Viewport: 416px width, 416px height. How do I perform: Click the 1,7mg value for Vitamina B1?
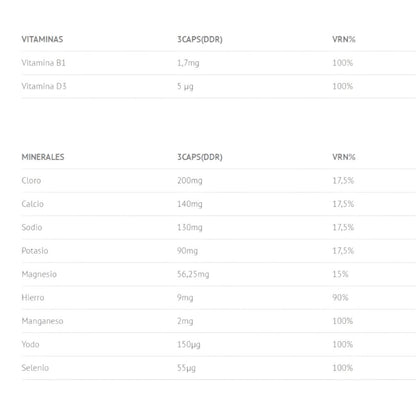(x=188, y=63)
